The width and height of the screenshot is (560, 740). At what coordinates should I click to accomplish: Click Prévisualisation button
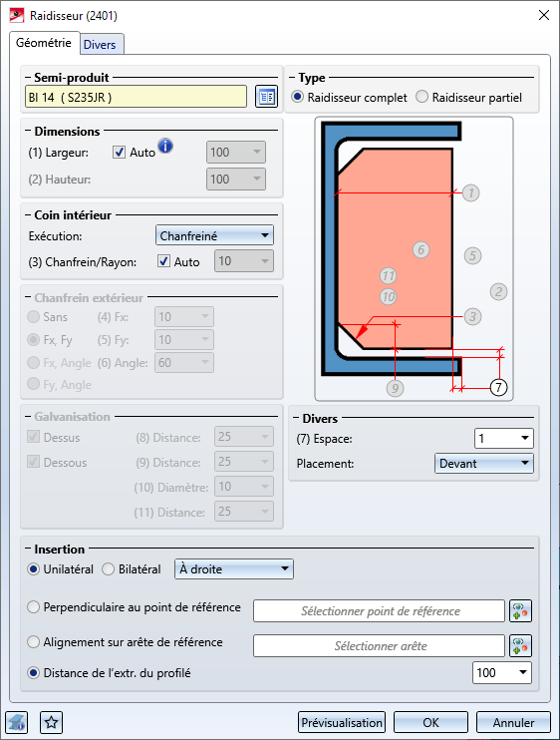342,722
